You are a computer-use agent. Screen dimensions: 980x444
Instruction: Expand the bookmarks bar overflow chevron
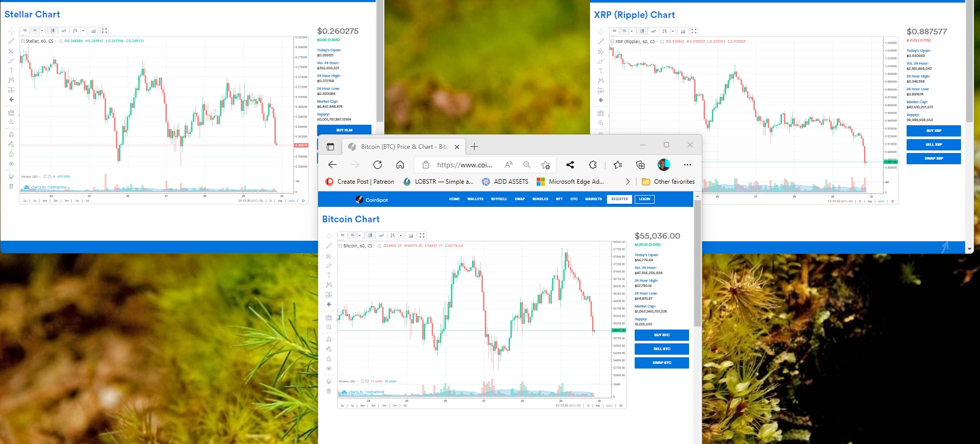coord(628,182)
